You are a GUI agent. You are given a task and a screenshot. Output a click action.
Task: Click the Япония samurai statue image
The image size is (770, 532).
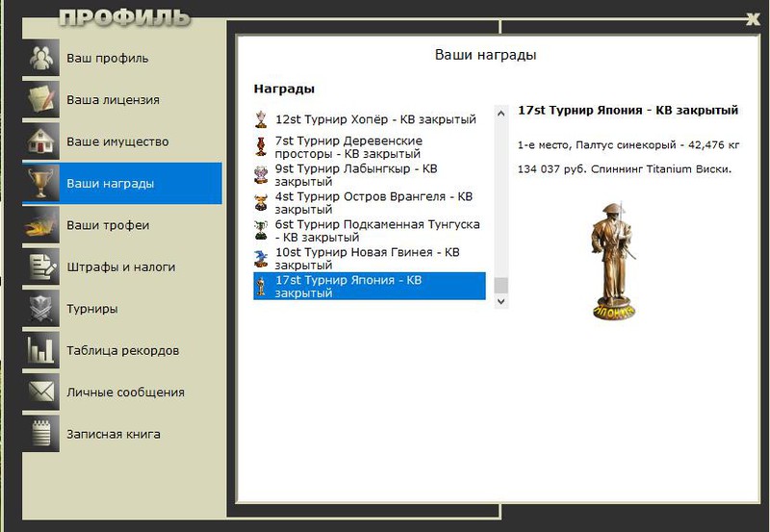pos(614,261)
